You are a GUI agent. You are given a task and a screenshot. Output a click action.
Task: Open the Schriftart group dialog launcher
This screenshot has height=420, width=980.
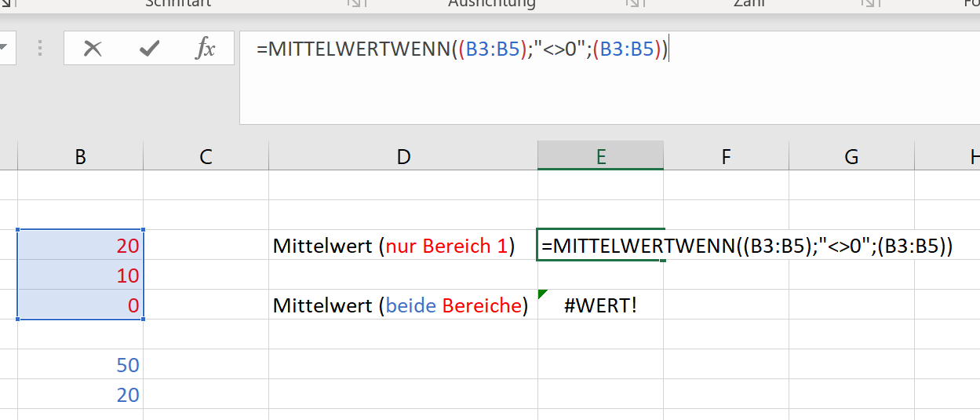pyautogui.click(x=355, y=5)
